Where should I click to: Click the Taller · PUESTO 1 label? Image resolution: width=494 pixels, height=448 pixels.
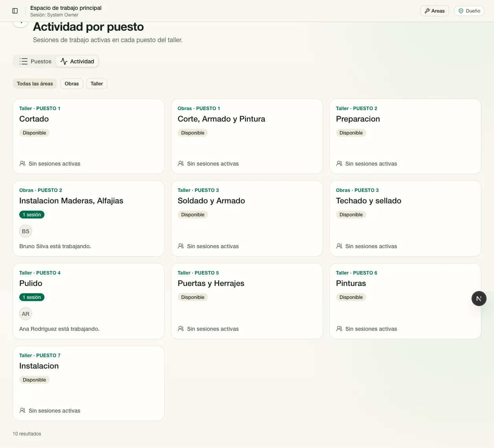click(x=40, y=109)
